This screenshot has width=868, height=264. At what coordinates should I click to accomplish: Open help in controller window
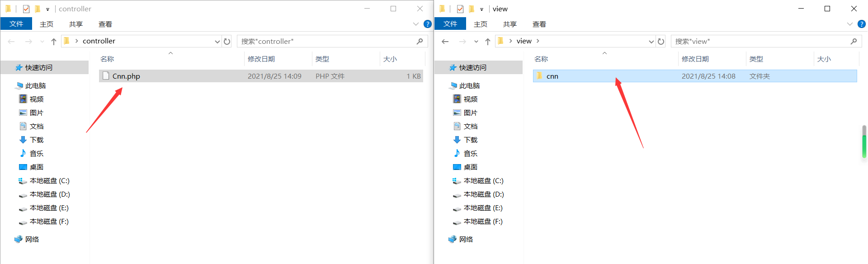click(x=428, y=24)
